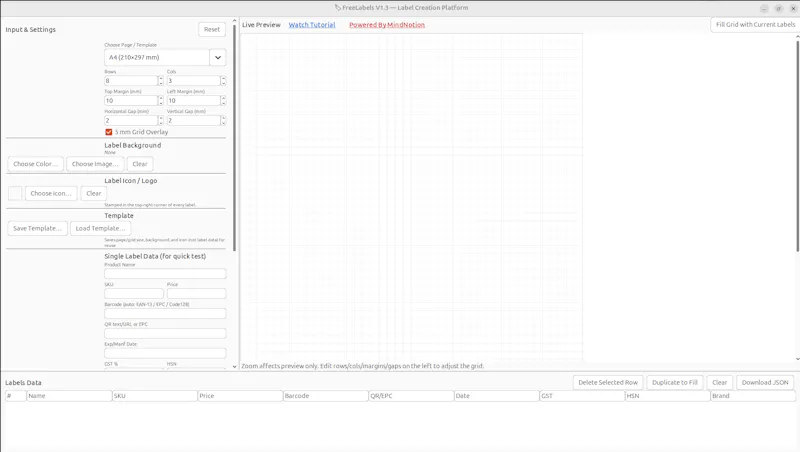Viewport: 800px width, 452px height.
Task: Click the SKU column header in table
Action: coord(155,396)
